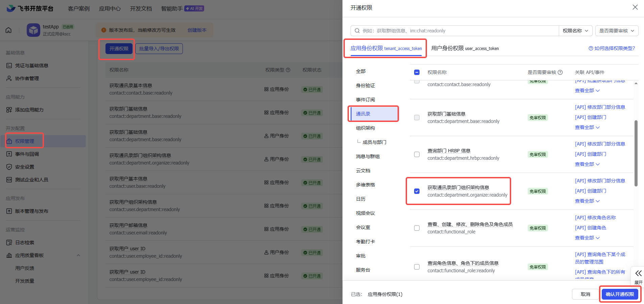Click 确认开通权限 button
Image resolution: width=644 pixels, height=304 pixels.
tap(620, 294)
